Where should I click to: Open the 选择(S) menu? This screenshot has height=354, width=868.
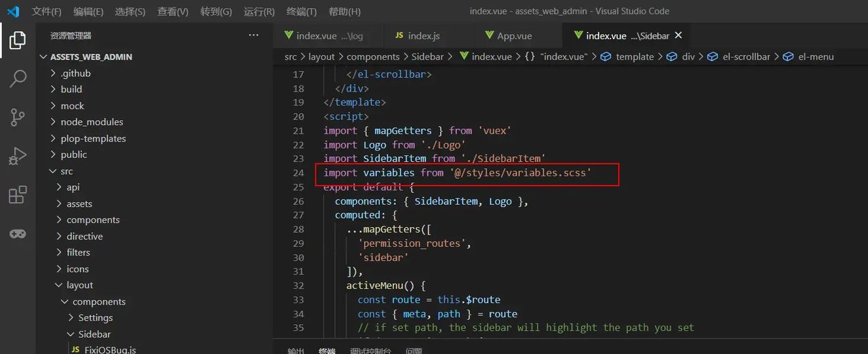(x=130, y=12)
